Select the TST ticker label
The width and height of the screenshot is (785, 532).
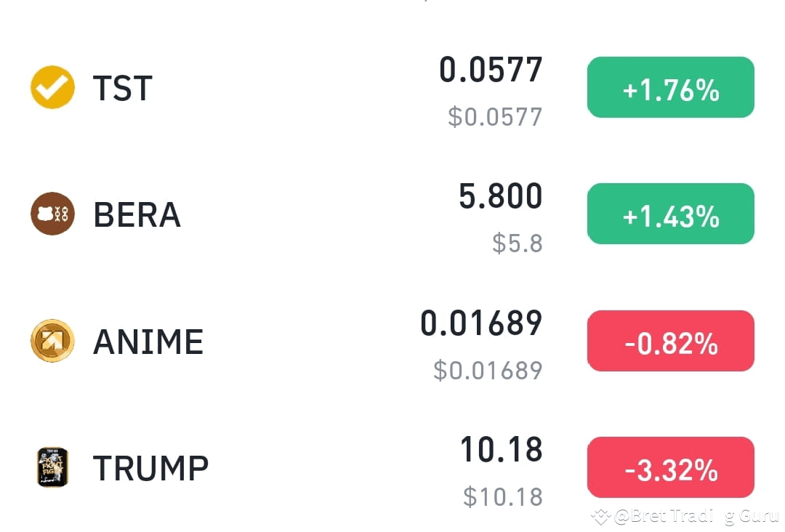click(x=121, y=87)
